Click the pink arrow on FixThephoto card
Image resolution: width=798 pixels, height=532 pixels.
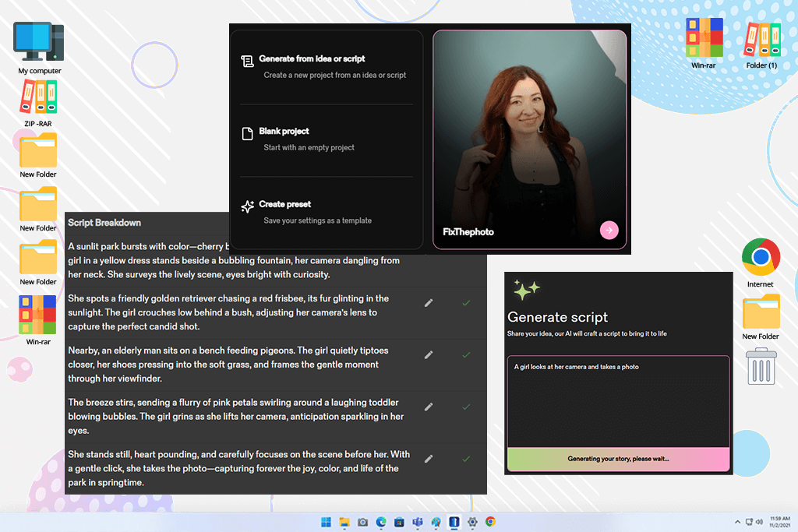[x=609, y=231]
